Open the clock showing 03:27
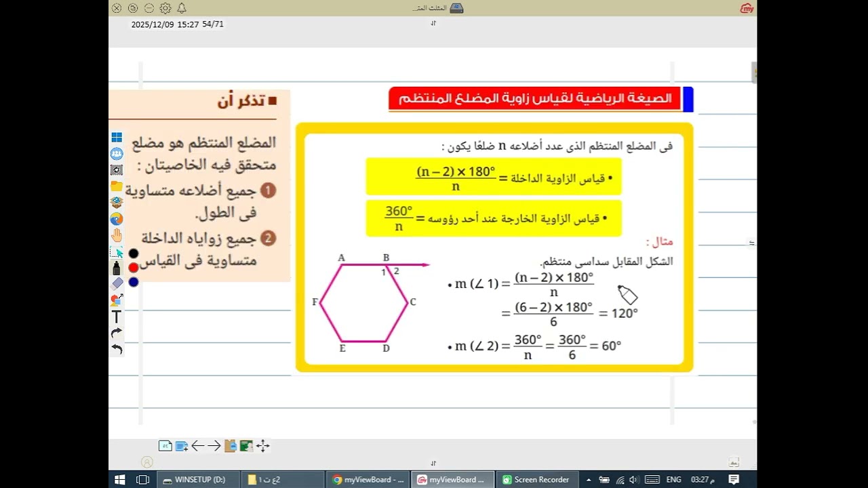Screen dimensions: 868x488 [703, 479]
